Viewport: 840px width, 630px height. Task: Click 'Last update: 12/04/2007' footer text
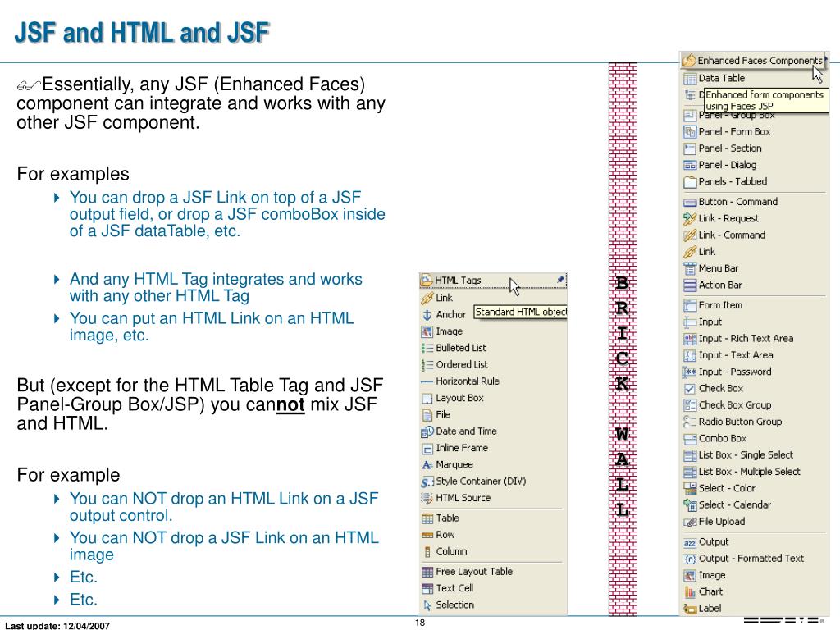point(57,625)
